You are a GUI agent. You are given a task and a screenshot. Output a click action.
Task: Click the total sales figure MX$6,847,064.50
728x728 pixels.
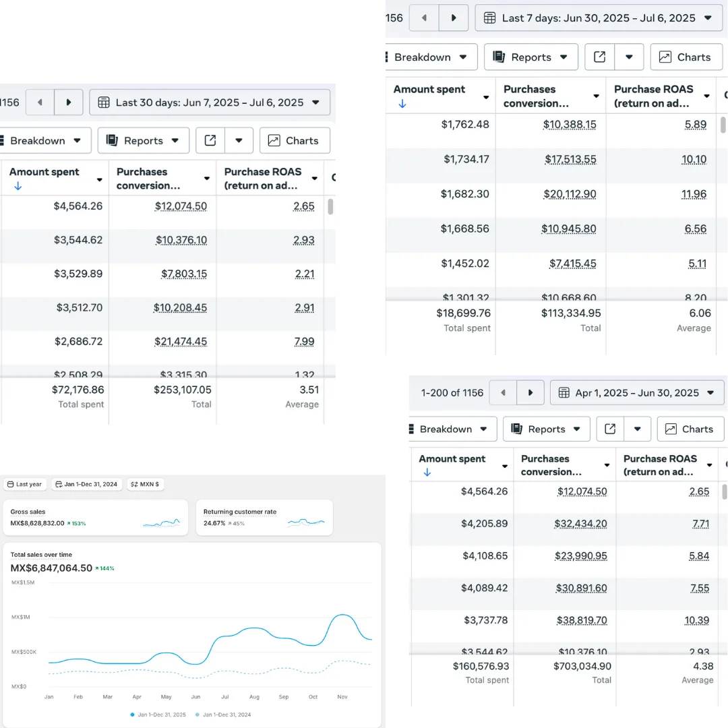(x=51, y=568)
